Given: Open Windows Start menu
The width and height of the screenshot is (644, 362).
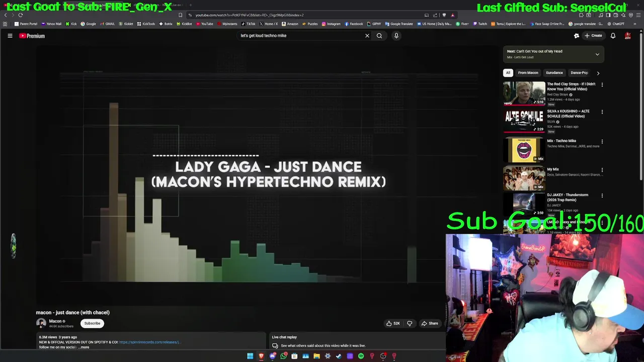Looking at the screenshot, I should 250,356.
